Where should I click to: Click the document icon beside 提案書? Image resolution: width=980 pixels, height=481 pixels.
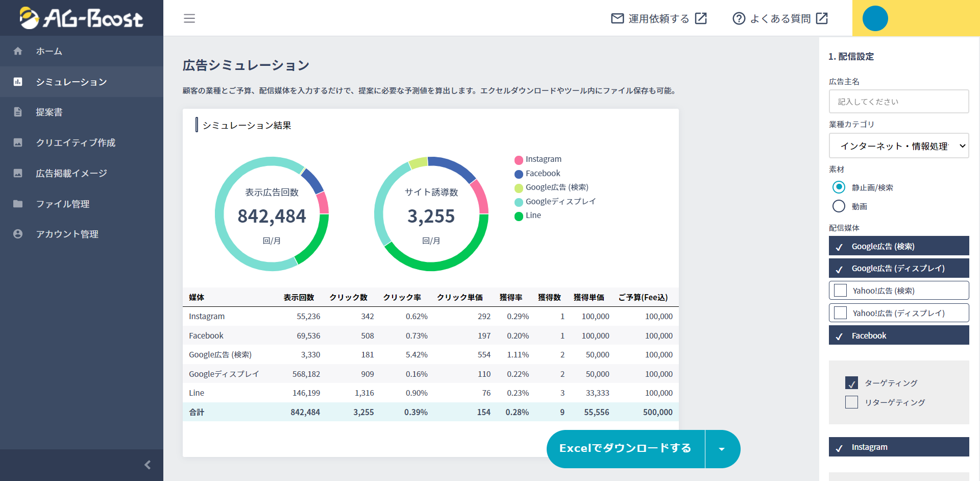click(18, 112)
